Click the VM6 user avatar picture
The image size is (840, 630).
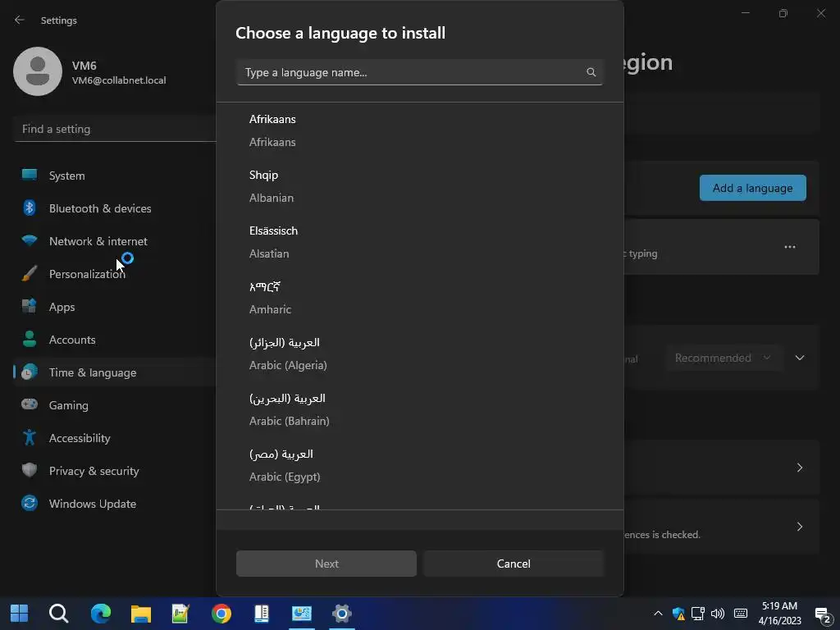[x=38, y=71]
